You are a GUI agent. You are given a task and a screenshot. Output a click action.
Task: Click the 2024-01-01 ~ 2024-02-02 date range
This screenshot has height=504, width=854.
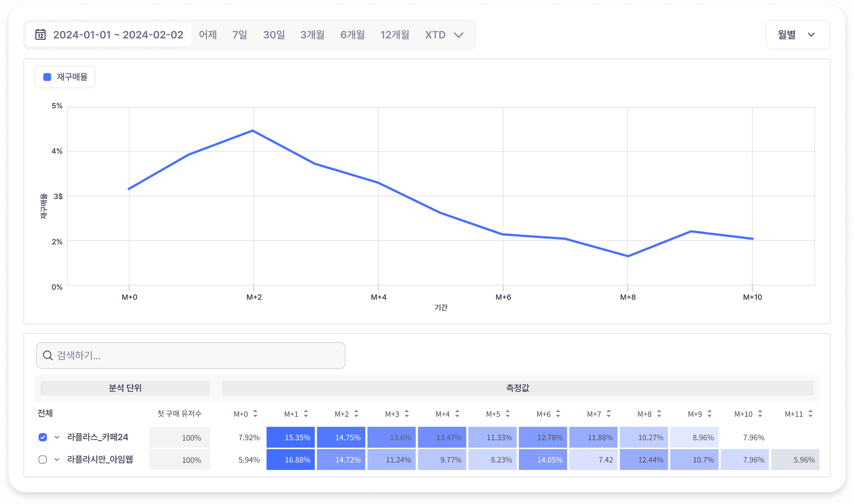(x=118, y=35)
